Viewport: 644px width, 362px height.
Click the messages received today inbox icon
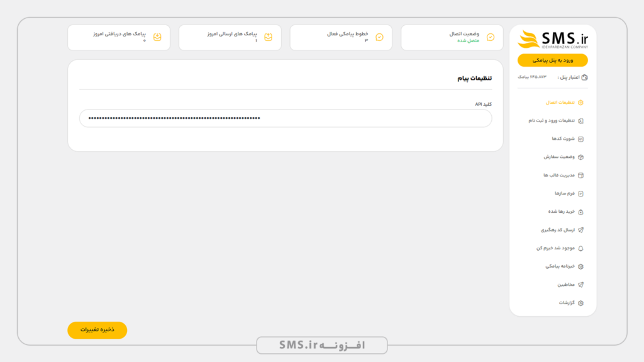pos(157,37)
